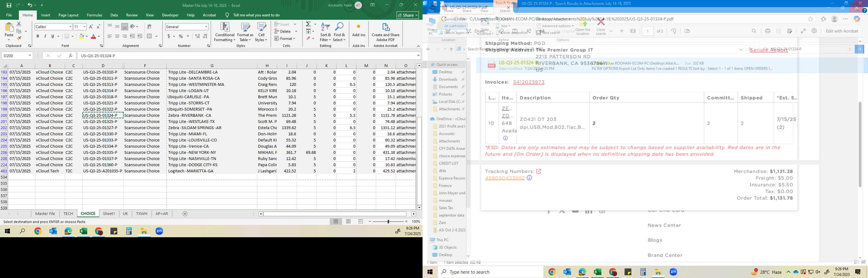Open the Font Color dropdown arrow
Viewport: 868px width, 278px height.
pos(99,36)
